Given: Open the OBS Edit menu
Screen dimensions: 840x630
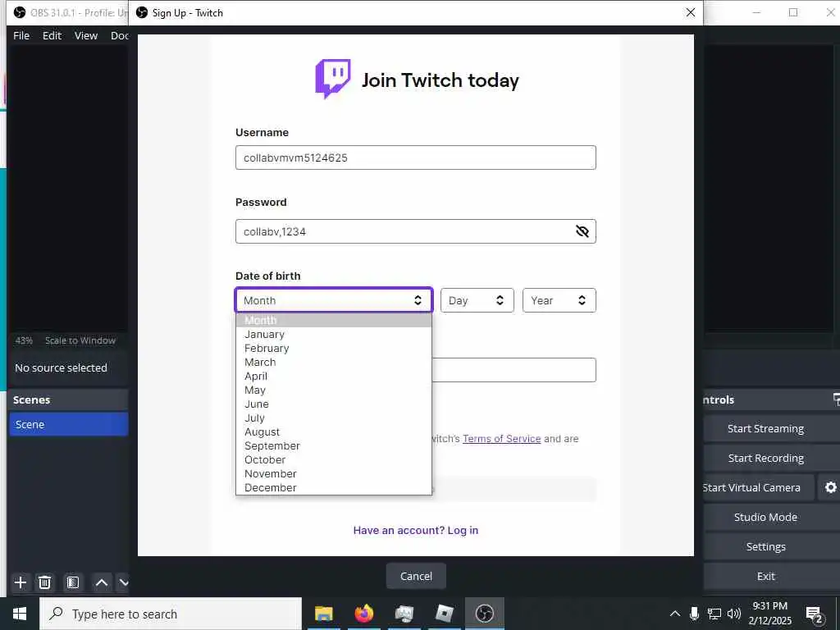Looking at the screenshot, I should tap(52, 35).
